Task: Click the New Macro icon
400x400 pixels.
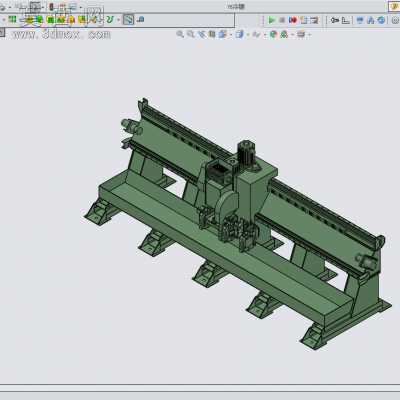Action: point(304,20)
